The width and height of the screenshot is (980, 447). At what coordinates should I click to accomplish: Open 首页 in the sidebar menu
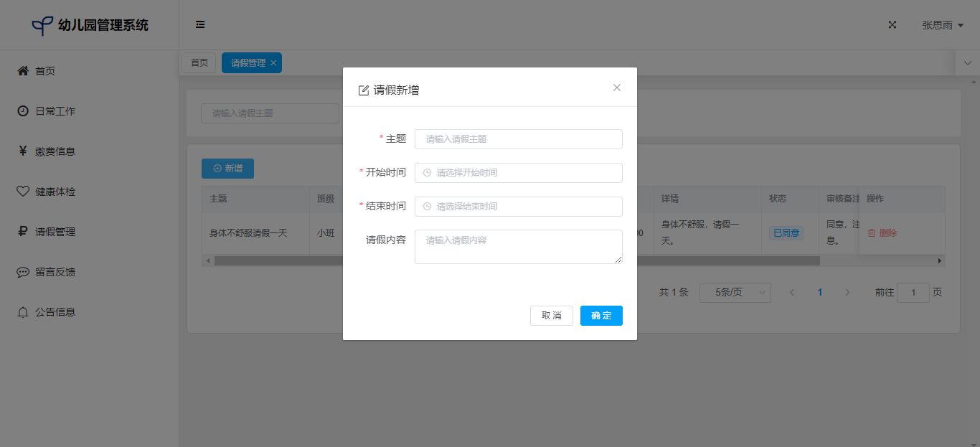point(89,70)
